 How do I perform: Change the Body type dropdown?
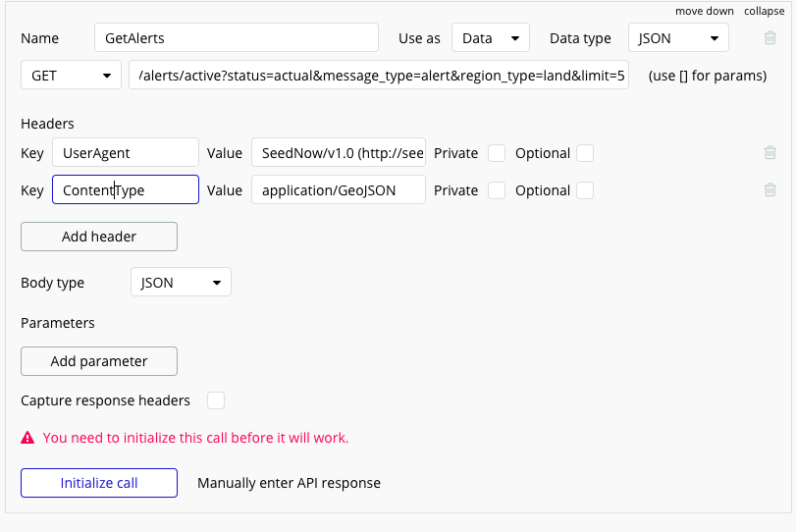(x=181, y=283)
